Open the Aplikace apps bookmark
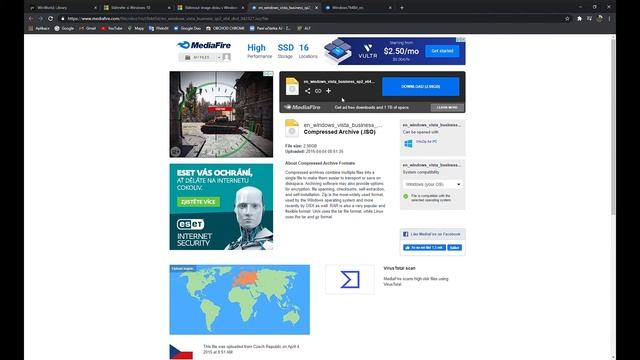This screenshot has height=360, width=640. coord(39,29)
